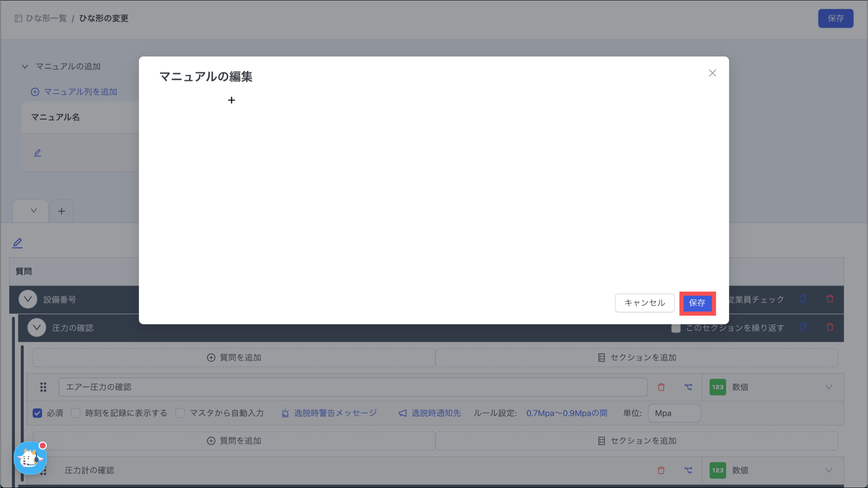The height and width of the screenshot is (488, 868).
Task: Click the pencil edit icon above 質問 table
Action: [x=17, y=243]
